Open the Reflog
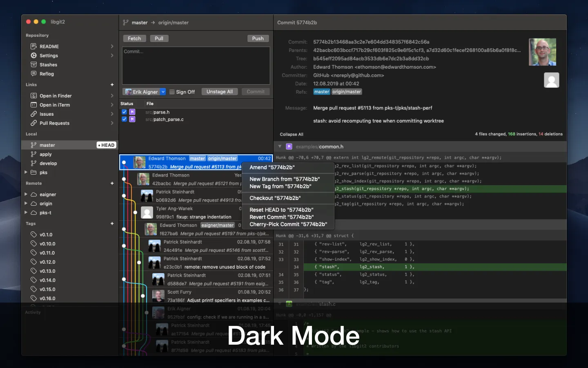Screen dimensions: 588x368 pos(46,74)
